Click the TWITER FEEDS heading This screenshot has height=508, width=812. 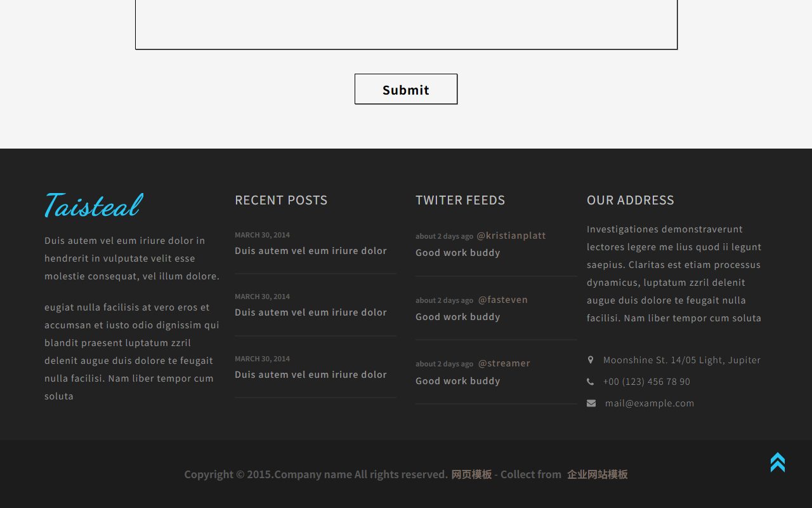pos(461,200)
